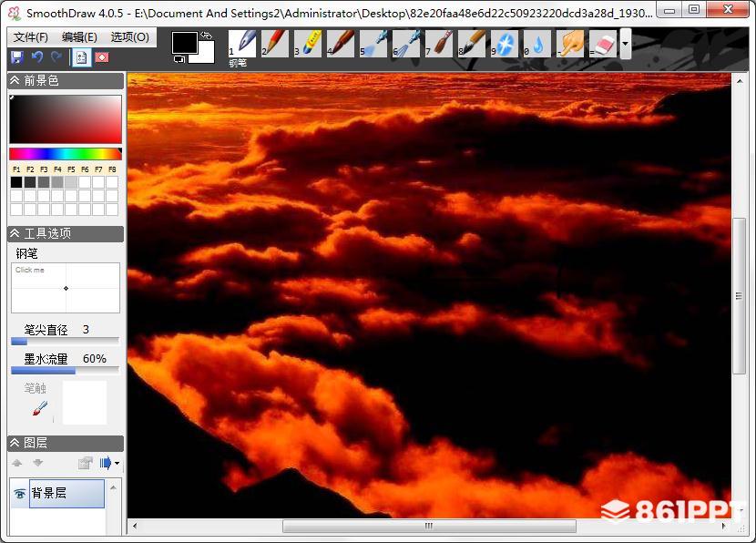Adjust the 笔尖直径 slider
The image size is (756, 543).
coord(65,342)
